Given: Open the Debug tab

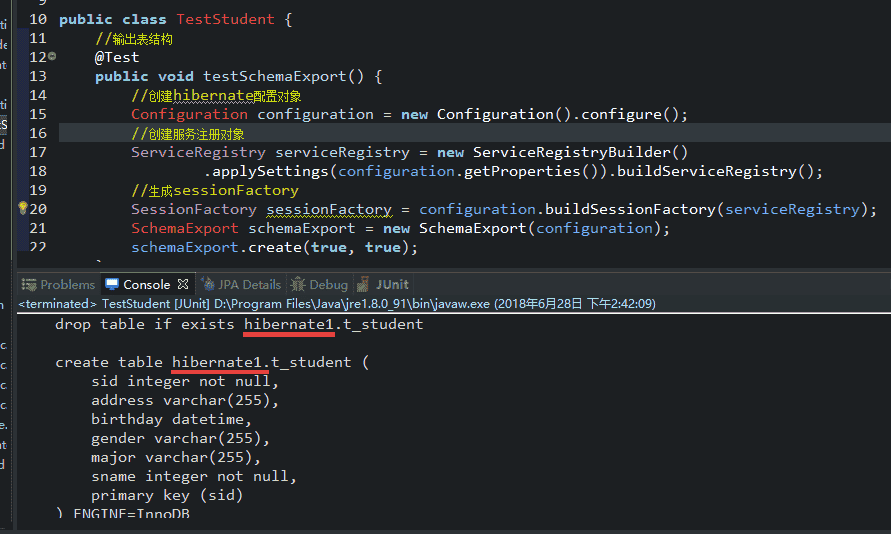Looking at the screenshot, I should tap(319, 285).
